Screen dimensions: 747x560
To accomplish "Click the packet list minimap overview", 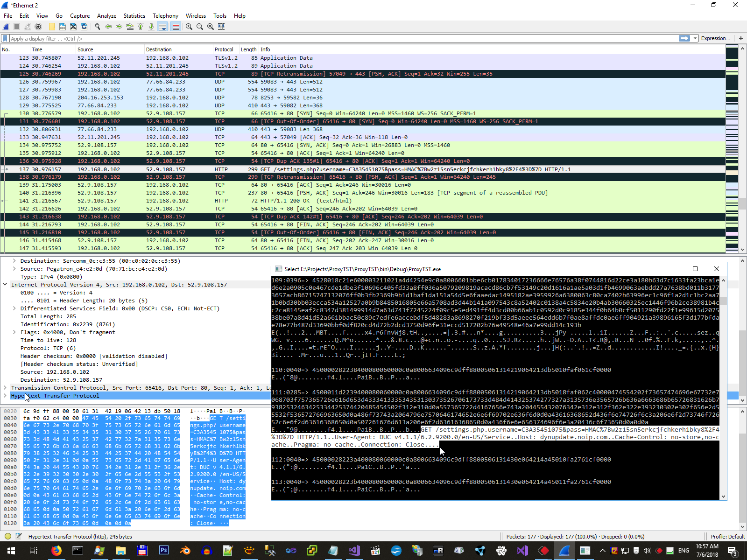I will click(732, 149).
